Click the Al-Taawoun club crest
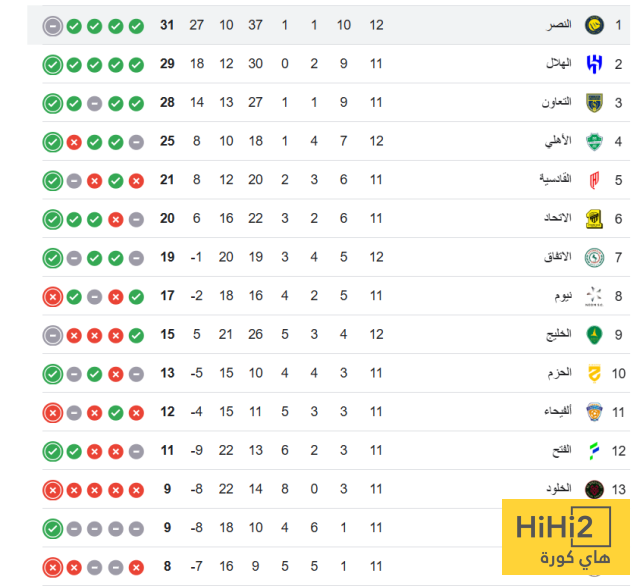Image resolution: width=640 pixels, height=586 pixels. coord(594,102)
